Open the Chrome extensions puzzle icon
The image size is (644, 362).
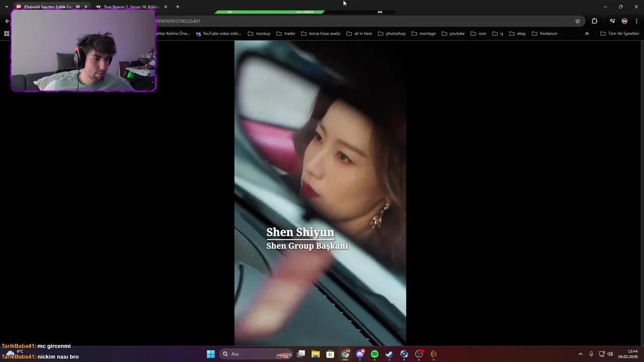(x=595, y=21)
